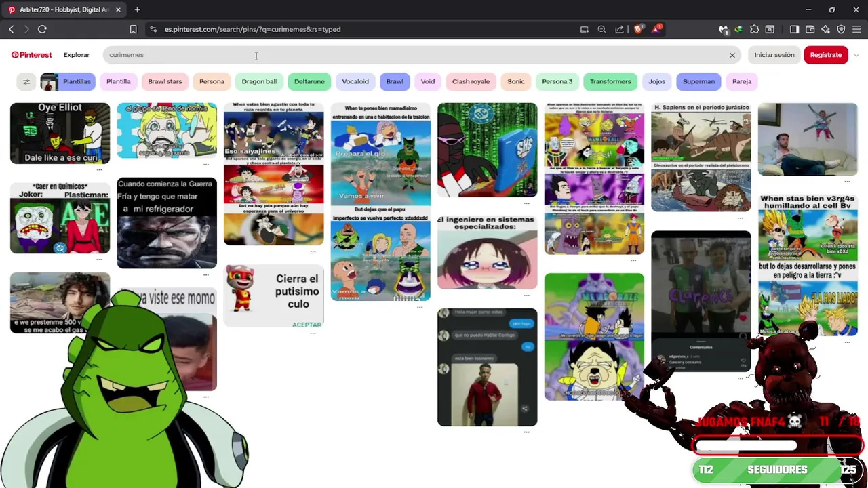The height and width of the screenshot is (488, 868).
Task: Select the Persona 3 filter chip
Action: (x=557, y=82)
